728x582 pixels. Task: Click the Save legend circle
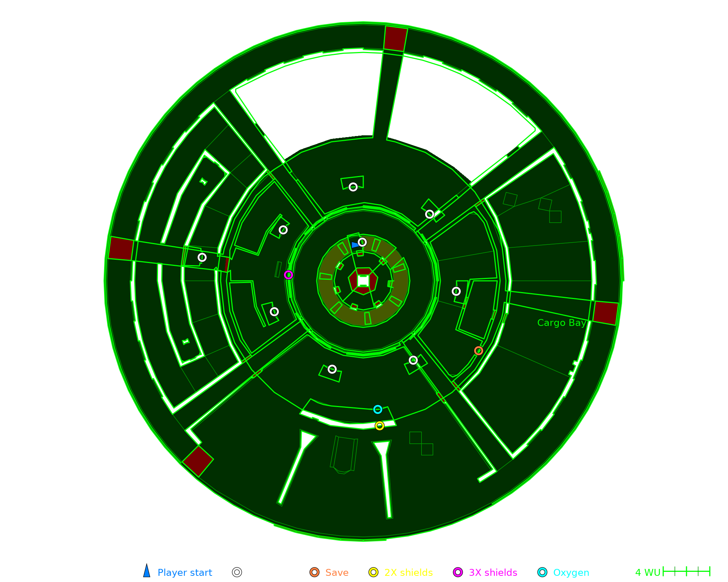(x=314, y=572)
